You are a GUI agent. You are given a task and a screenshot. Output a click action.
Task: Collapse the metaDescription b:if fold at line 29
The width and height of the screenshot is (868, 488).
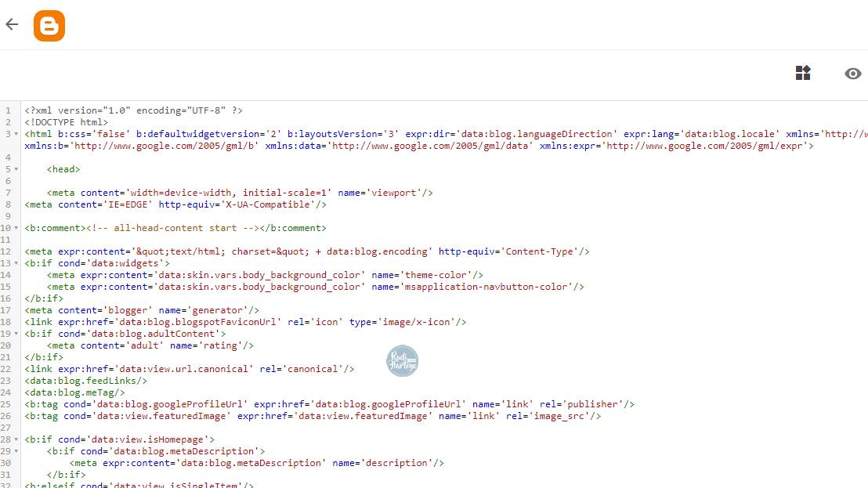16,451
